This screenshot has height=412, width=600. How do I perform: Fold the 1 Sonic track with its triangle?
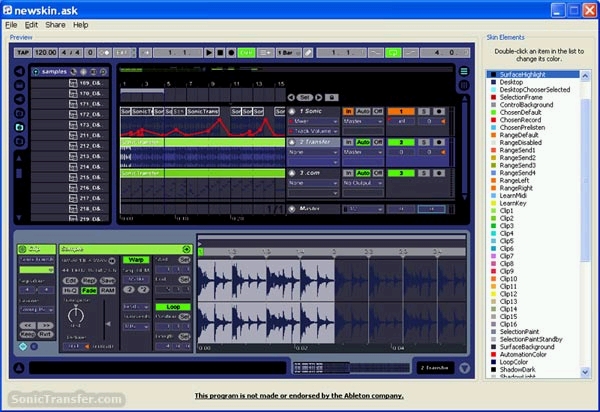292,111
